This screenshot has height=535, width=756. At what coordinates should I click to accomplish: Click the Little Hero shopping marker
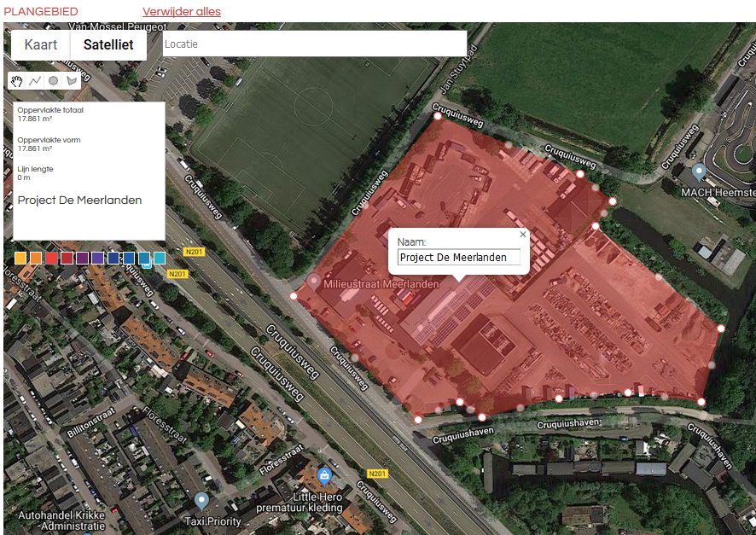[x=324, y=476]
